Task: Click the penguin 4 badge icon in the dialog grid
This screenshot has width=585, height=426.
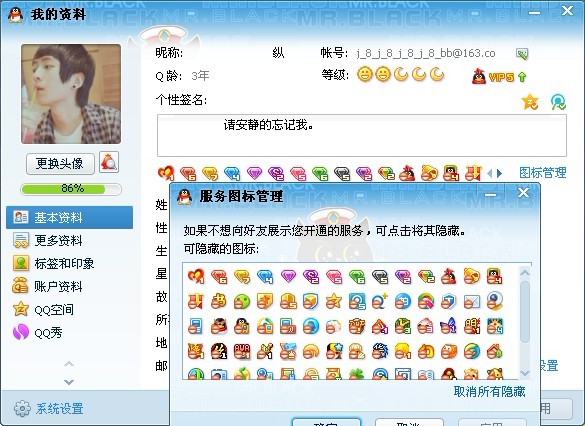Action: pyautogui.click(x=495, y=276)
